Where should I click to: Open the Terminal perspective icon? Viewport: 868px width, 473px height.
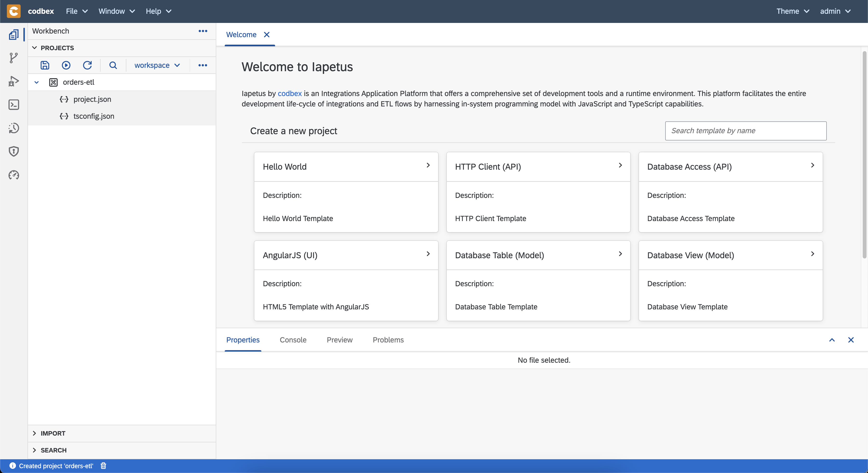pos(14,104)
